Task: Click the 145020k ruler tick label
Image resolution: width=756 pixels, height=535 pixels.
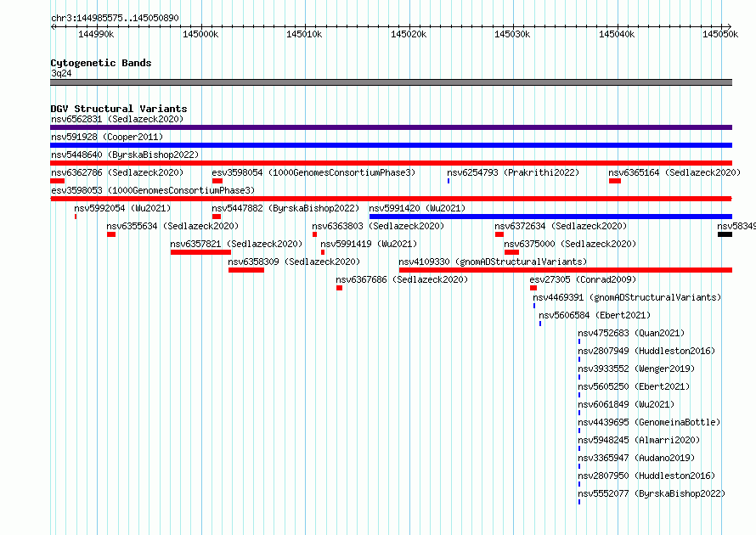Action: click(409, 34)
